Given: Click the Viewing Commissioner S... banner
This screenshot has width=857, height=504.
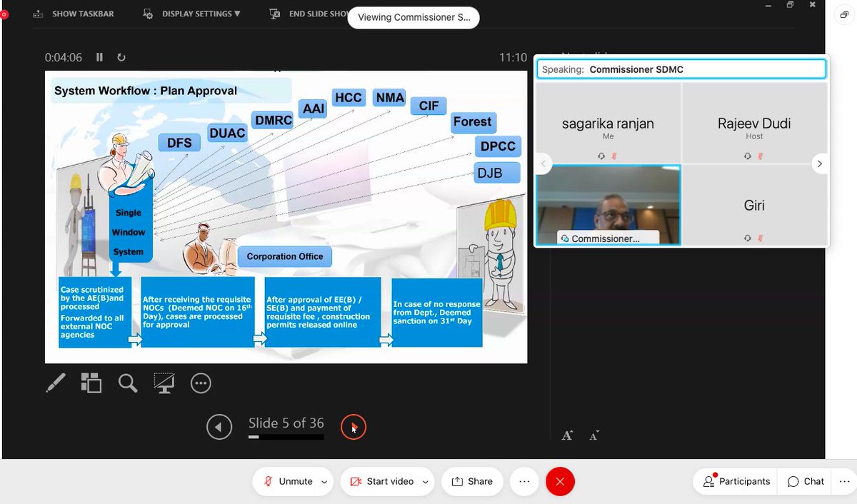Looking at the screenshot, I should [x=414, y=17].
